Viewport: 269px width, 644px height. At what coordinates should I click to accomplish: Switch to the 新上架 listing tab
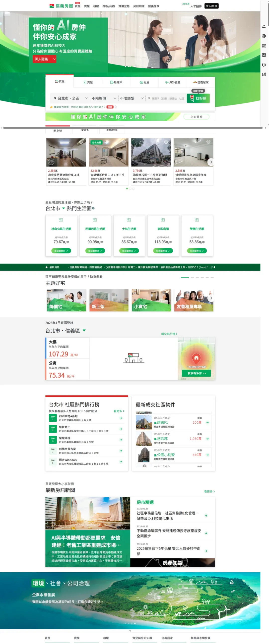coord(58,131)
